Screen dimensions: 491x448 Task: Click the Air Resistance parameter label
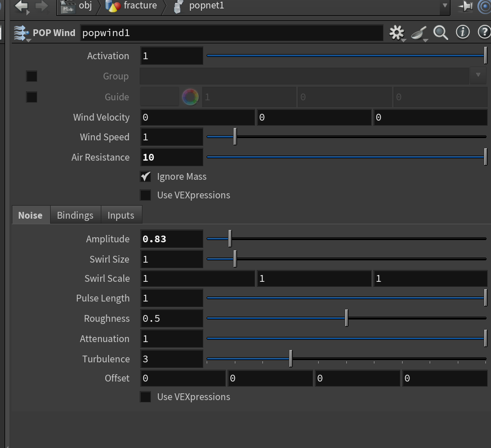100,157
